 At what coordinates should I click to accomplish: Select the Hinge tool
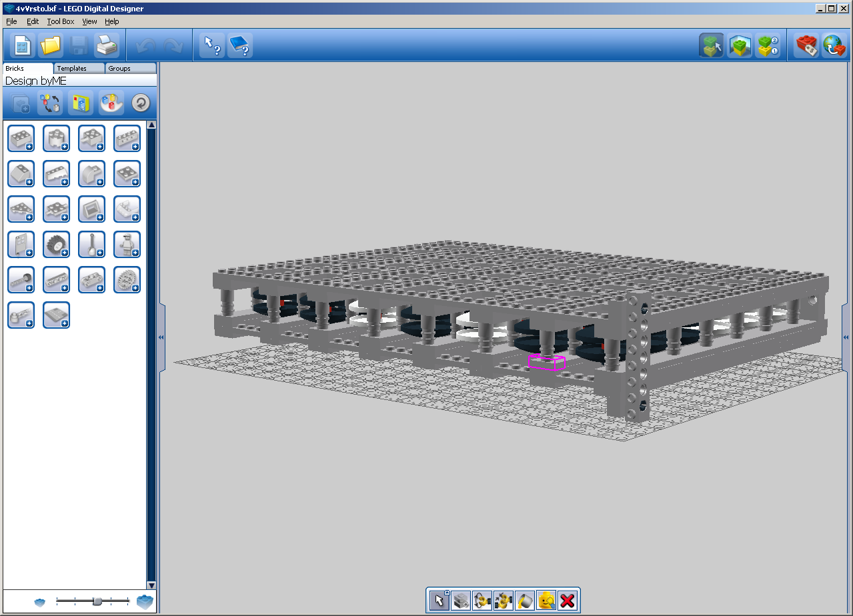pyautogui.click(x=482, y=601)
